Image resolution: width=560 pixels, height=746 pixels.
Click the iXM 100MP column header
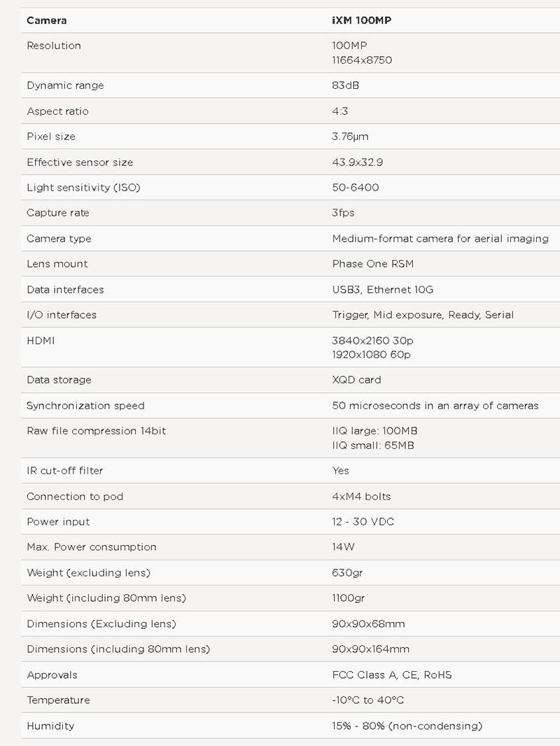point(361,20)
